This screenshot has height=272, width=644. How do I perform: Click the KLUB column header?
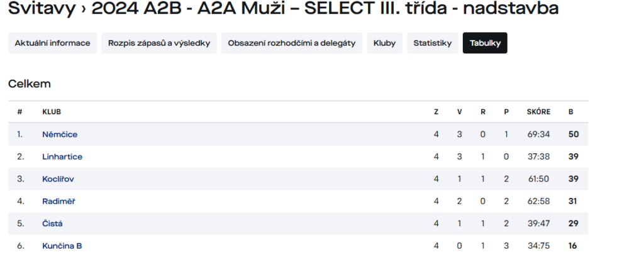(x=52, y=112)
